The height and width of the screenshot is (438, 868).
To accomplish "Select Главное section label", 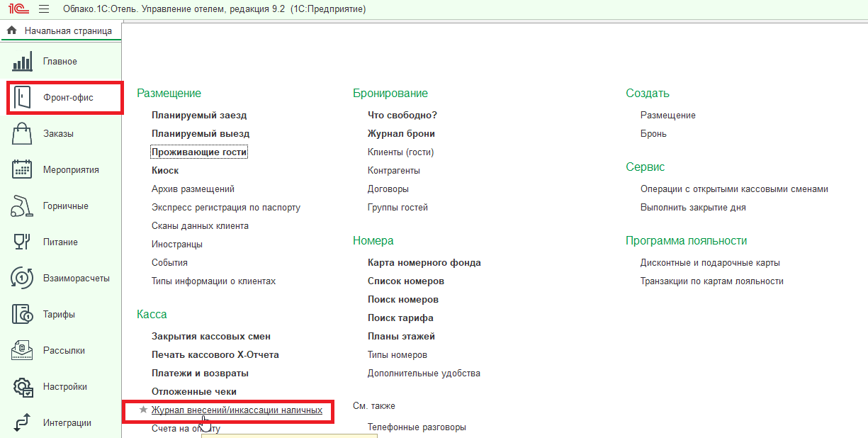I will 60,62.
